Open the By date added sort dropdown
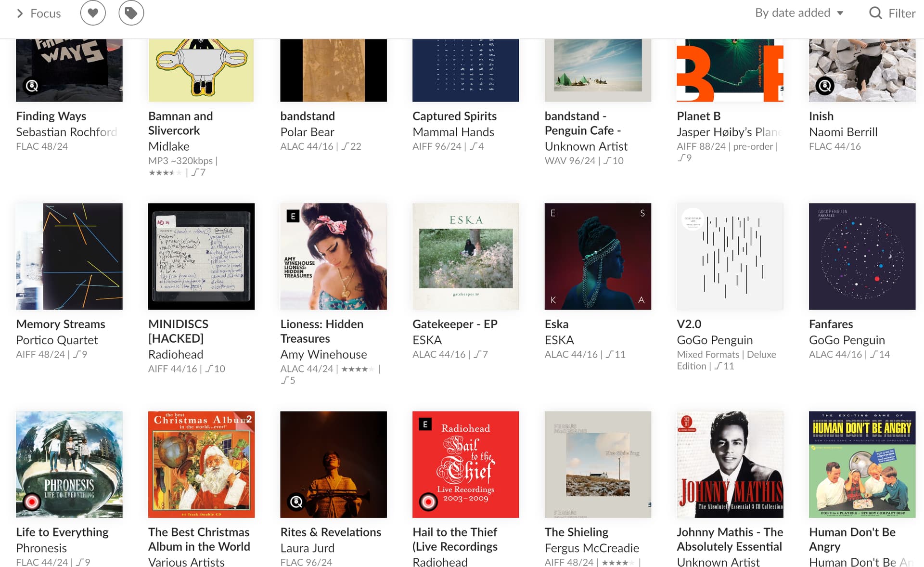The image size is (924, 567). (x=799, y=13)
